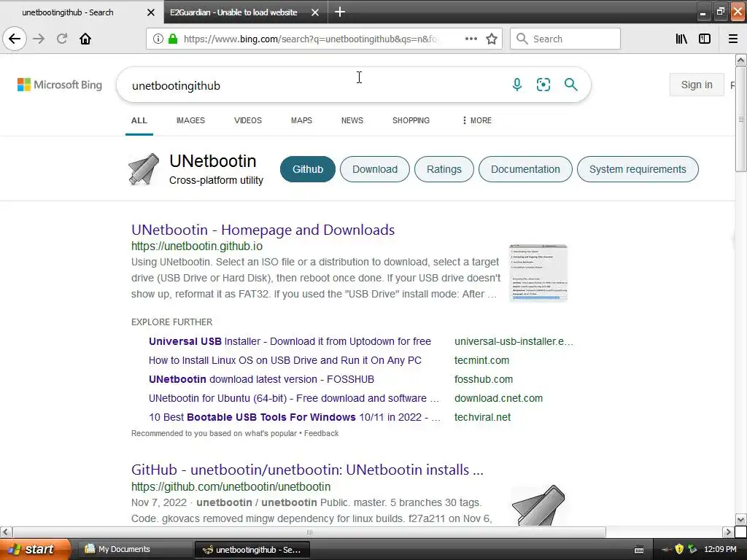Open Bing visual search camera icon
The height and width of the screenshot is (560, 747).
click(x=543, y=85)
